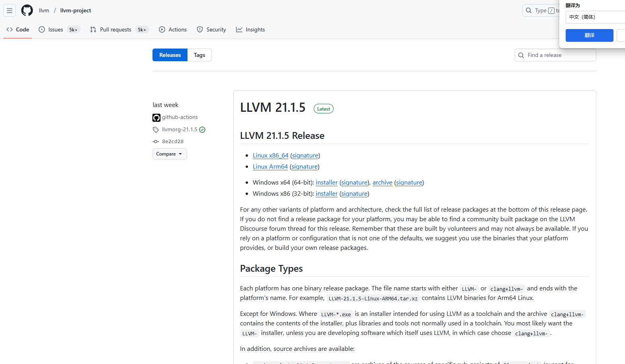Open signature link for Linux x86_64
Viewport: 625px width, 364px height.
pos(305,156)
